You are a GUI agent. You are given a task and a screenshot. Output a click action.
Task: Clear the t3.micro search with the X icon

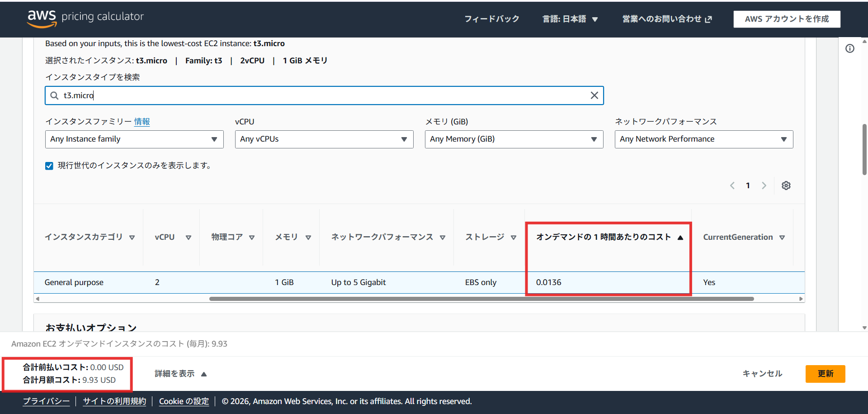click(594, 95)
